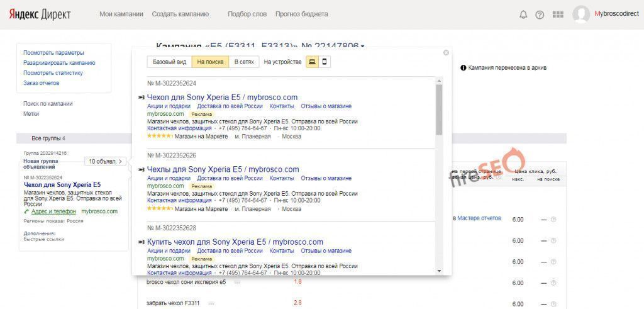This screenshot has width=644, height=309.
Task: Open the Yandex services grid icon
Action: (558, 14)
